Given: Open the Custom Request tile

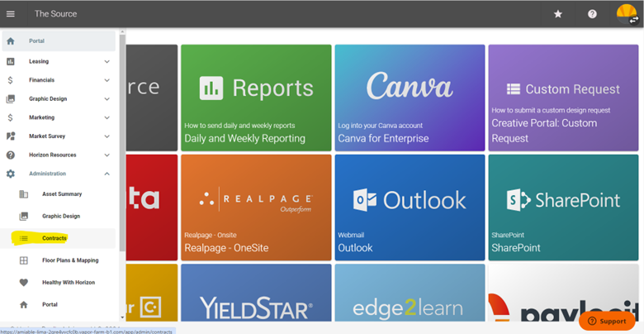Looking at the screenshot, I should (x=563, y=98).
